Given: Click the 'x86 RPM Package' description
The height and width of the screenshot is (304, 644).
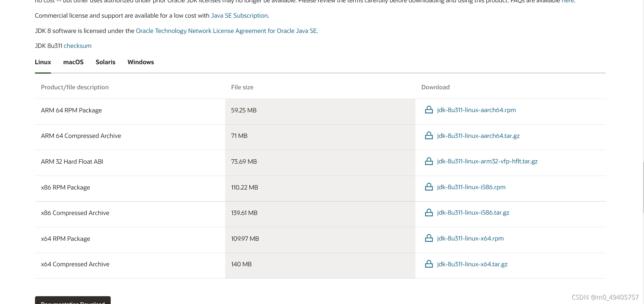Looking at the screenshot, I should click(x=66, y=187).
